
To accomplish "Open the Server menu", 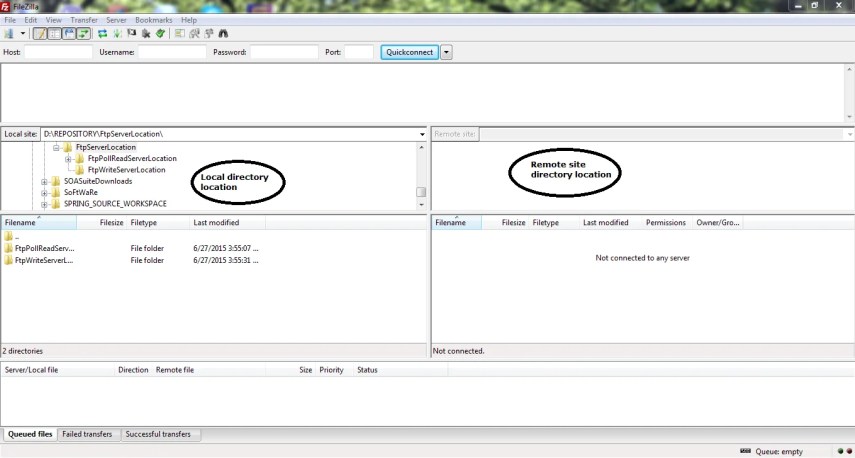I will [x=116, y=20].
